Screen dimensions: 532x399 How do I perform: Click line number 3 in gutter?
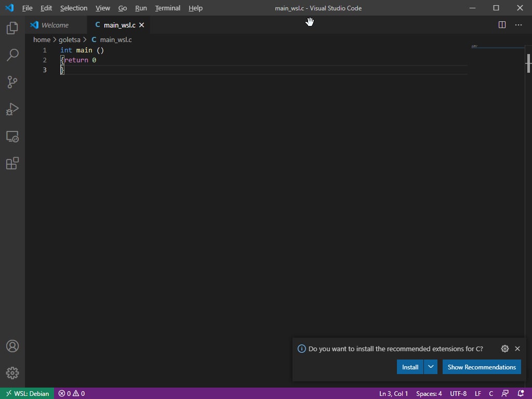pyautogui.click(x=45, y=70)
